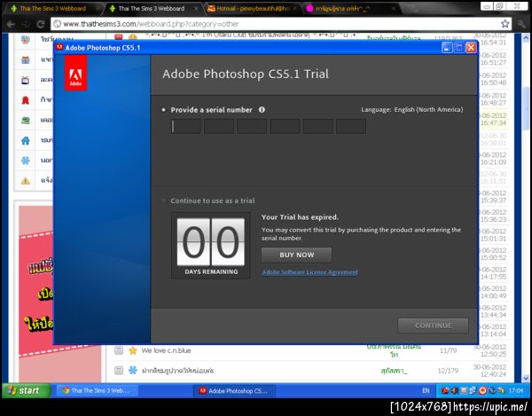
Task: Click the 15:39:37 timestamp
Action: (493, 200)
